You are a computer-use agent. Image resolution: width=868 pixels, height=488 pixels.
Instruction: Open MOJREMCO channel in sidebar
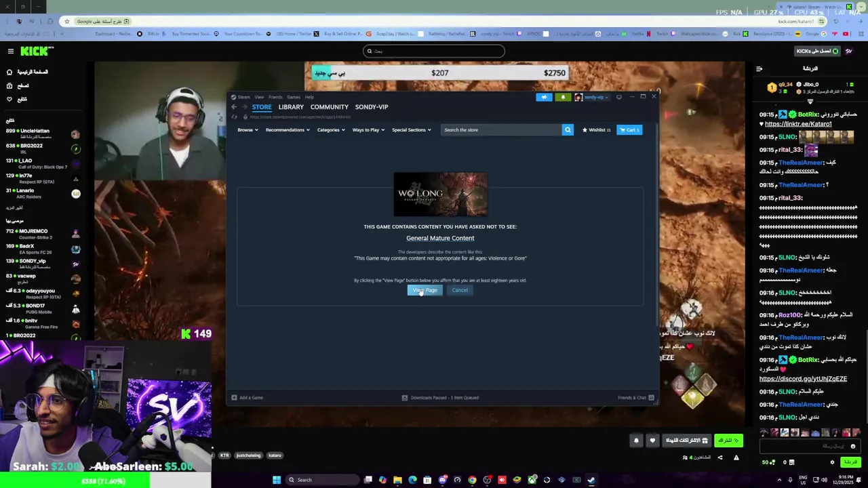click(x=44, y=235)
